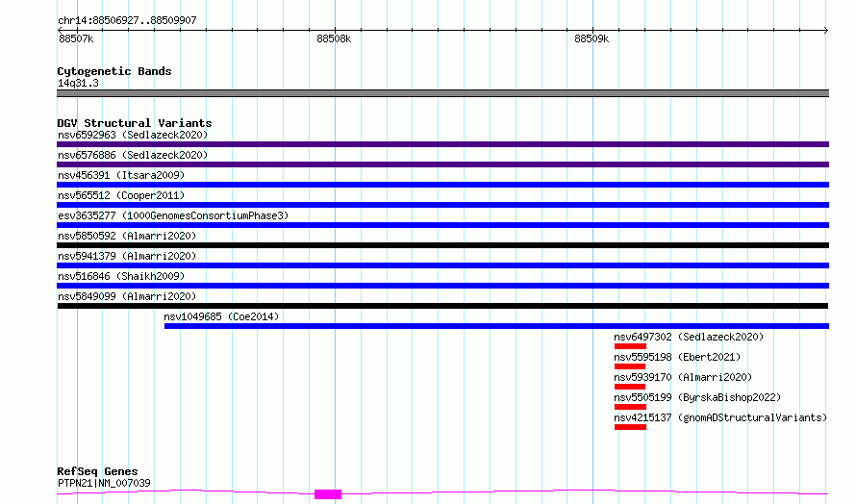This screenshot has height=504, width=856.
Task: Click the magenta PTPN21 exon block
Action: click(328, 494)
